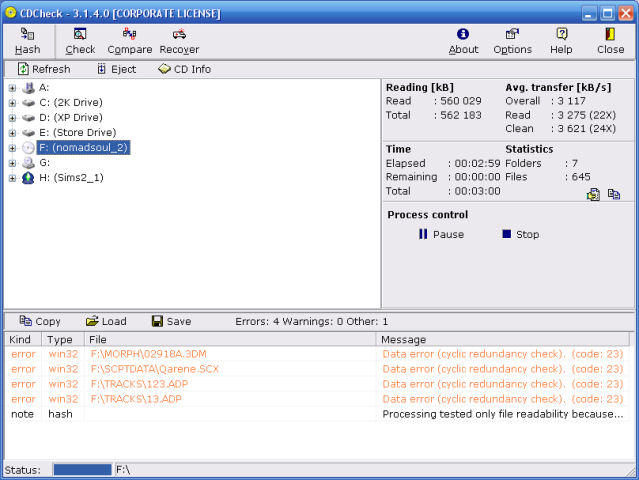Click the Errors: 4 Warnings: 0 summary

tap(311, 321)
